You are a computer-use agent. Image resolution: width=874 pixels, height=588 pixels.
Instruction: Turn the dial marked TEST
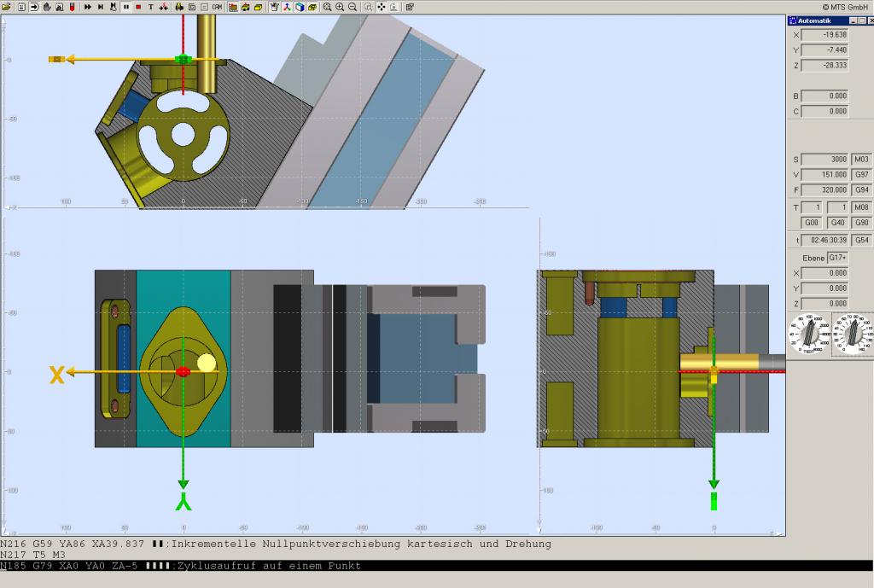point(809,334)
